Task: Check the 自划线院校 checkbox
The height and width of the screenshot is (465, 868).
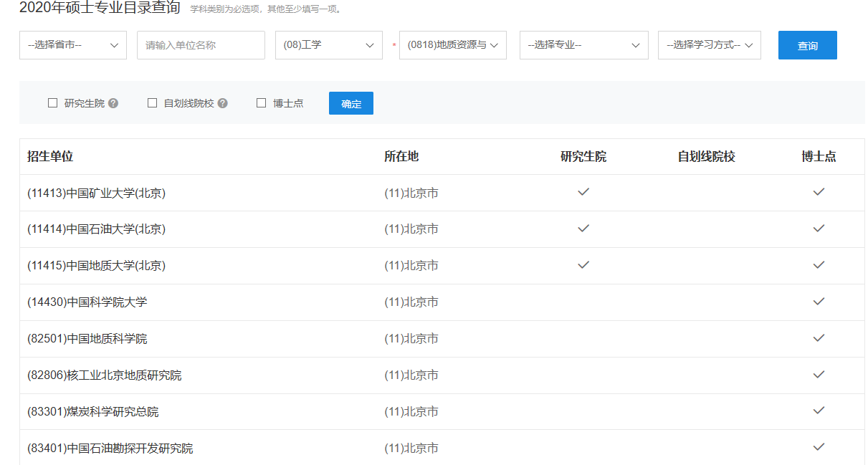Action: [152, 103]
